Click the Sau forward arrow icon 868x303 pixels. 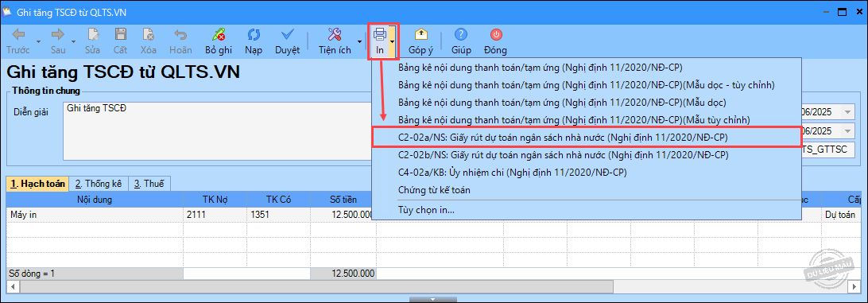pos(57,35)
